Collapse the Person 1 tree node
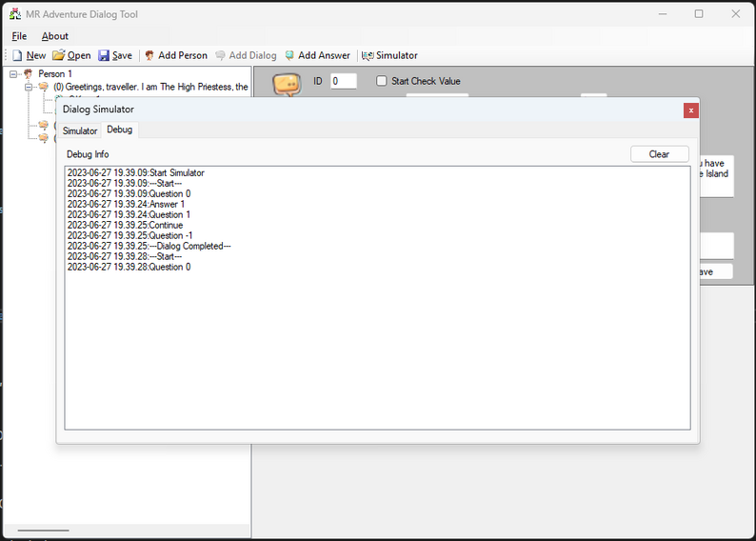 pos(13,74)
